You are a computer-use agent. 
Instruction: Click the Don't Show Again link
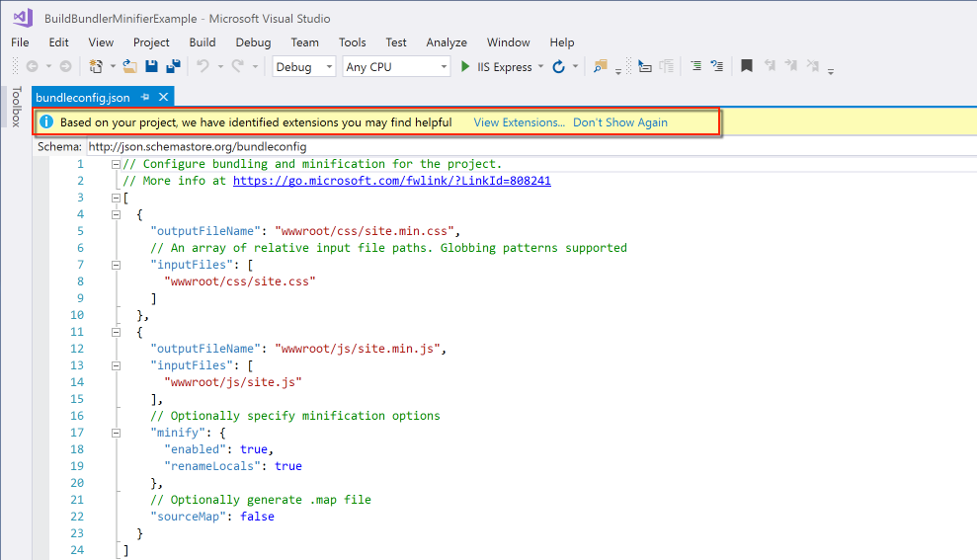pos(620,122)
